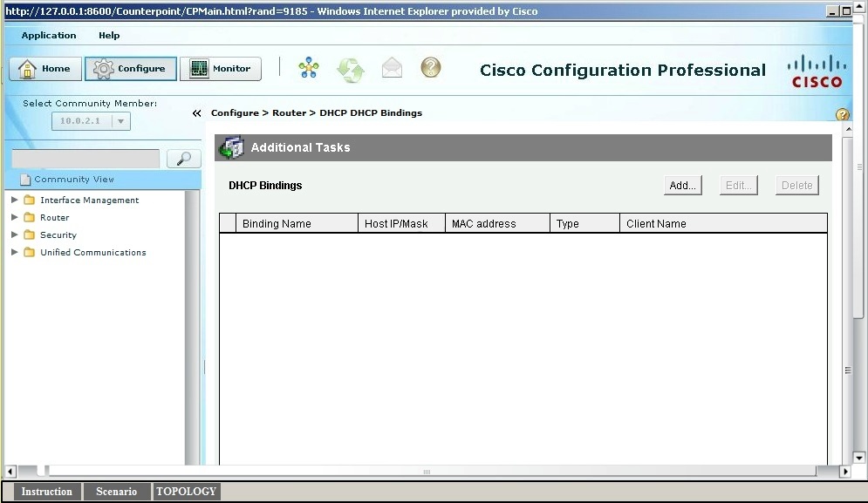This screenshot has width=868, height=503.
Task: Open the TOPOLOGY tab
Action: (x=186, y=492)
